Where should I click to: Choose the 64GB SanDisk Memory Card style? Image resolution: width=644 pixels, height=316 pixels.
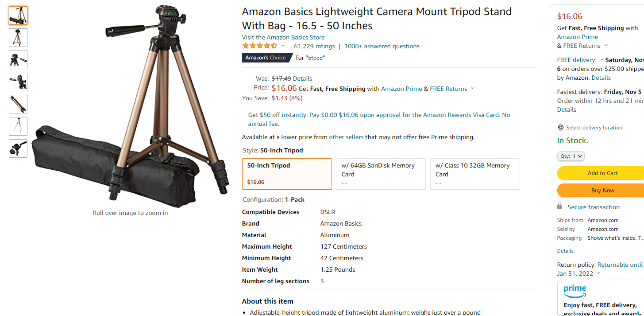(x=381, y=174)
